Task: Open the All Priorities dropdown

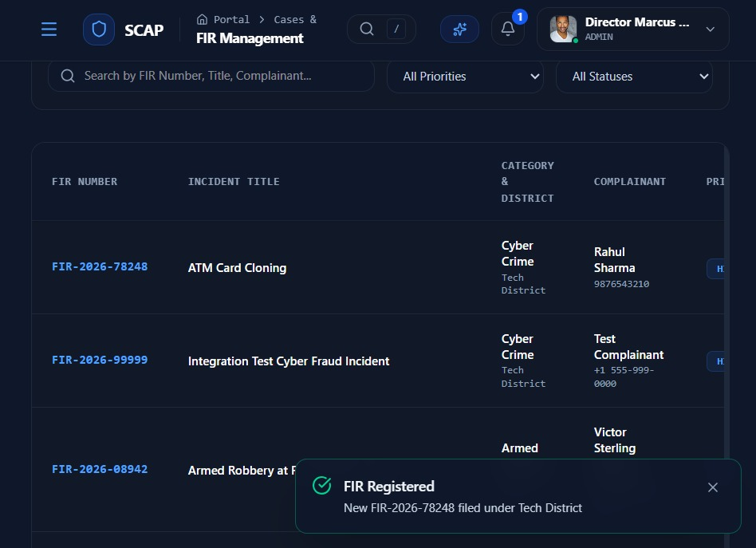Action: point(465,77)
